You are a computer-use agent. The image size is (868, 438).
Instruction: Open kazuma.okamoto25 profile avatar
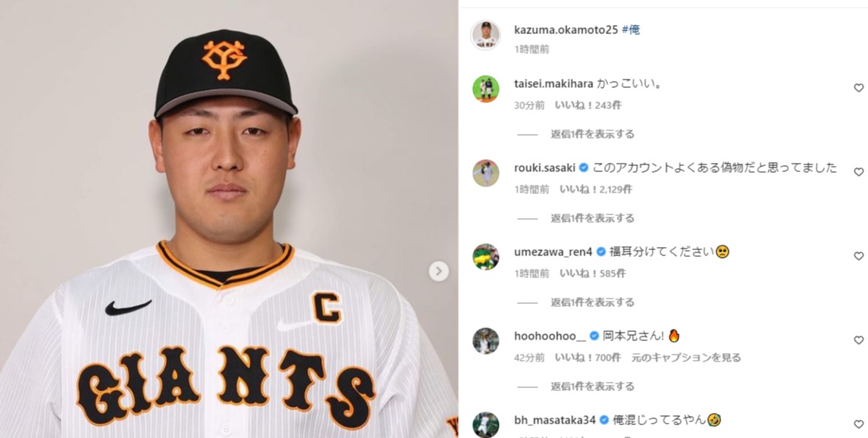pos(485,36)
